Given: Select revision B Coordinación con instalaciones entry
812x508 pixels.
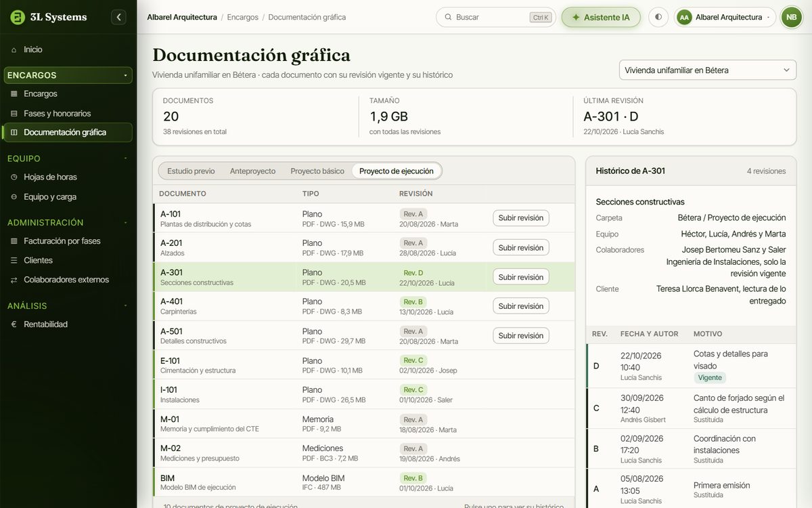Looking at the screenshot, I should point(691,449).
